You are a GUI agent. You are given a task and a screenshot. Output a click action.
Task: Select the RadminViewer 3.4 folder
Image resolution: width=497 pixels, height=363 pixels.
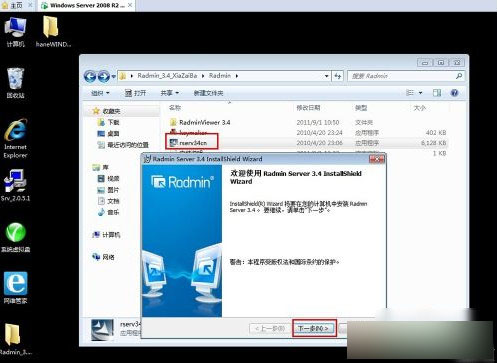[x=200, y=122]
